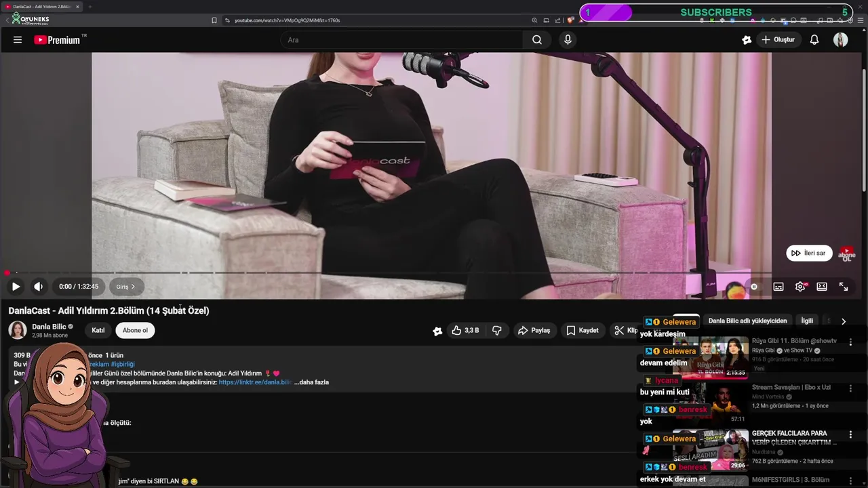Open a new browser tab
This screenshot has height=488, width=868.
(x=90, y=7)
